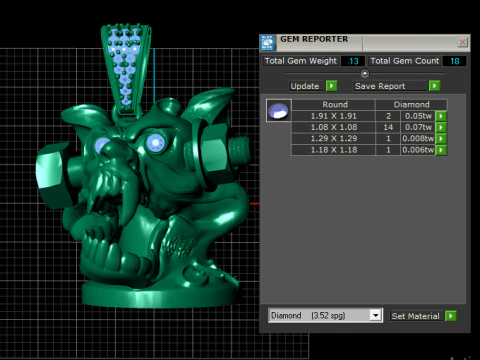Image resolution: width=480 pixels, height=360 pixels.
Task: Click the 0.006tw weight cell
Action: 418,150
